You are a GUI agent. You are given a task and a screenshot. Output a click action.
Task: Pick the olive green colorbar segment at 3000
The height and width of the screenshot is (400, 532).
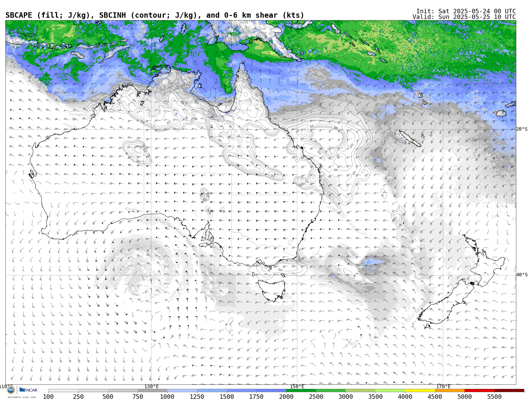360,391
